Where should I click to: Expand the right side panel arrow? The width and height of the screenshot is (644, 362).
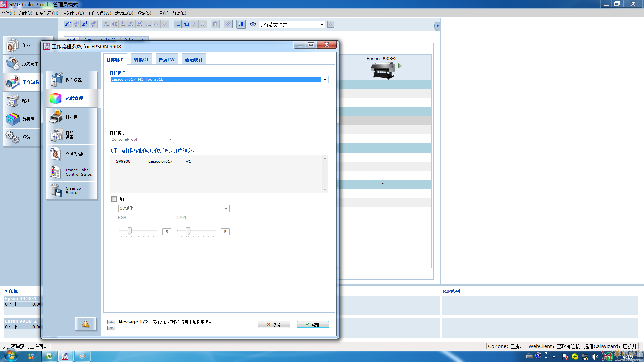(x=437, y=26)
